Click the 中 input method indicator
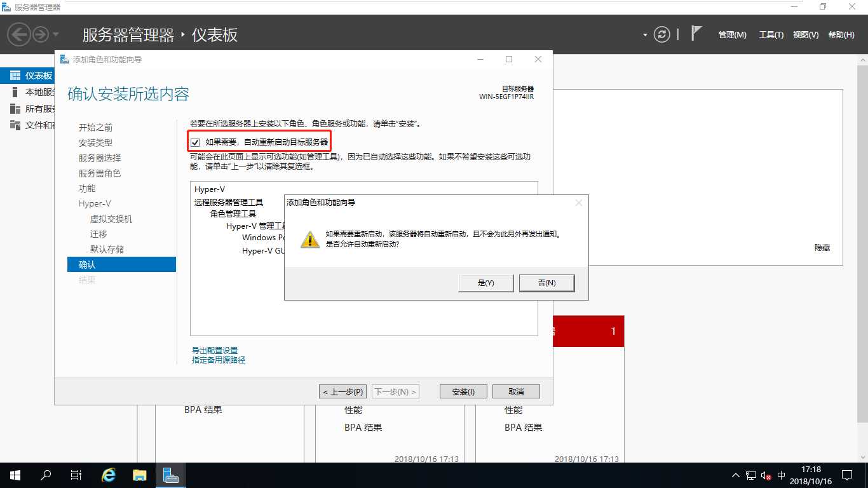Image resolution: width=868 pixels, height=488 pixels. pyautogui.click(x=782, y=475)
